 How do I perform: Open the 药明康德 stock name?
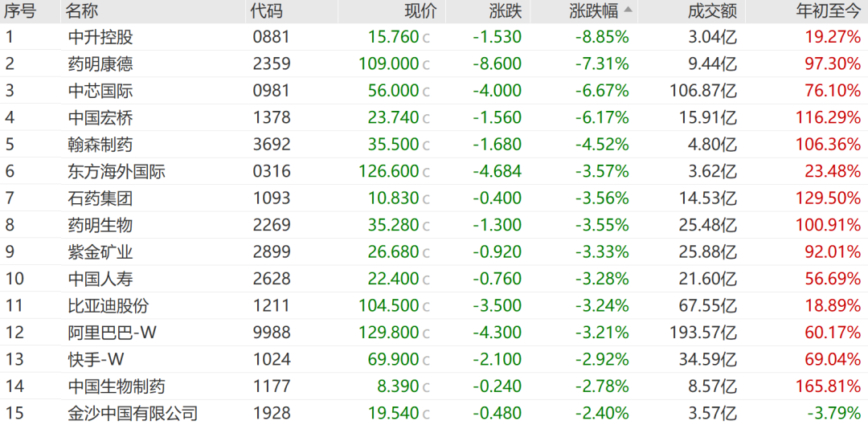[x=100, y=64]
